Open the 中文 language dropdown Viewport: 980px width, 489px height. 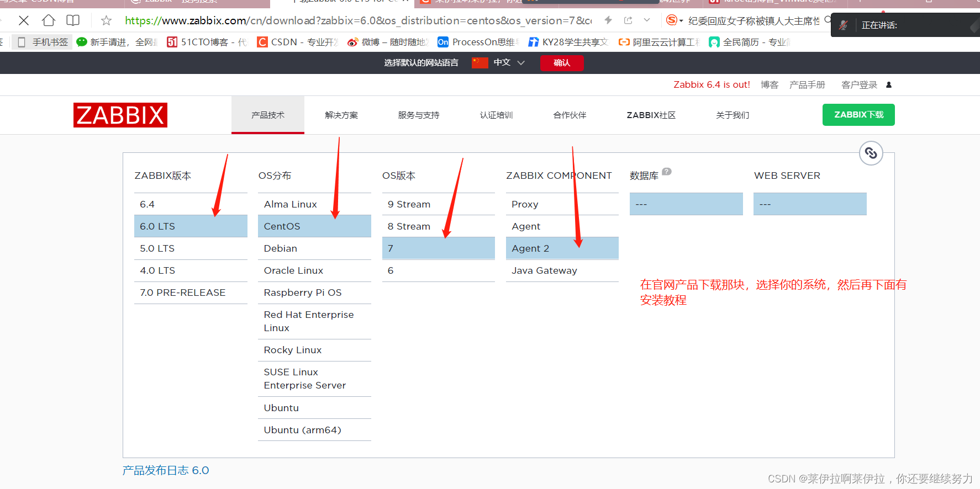pos(509,63)
